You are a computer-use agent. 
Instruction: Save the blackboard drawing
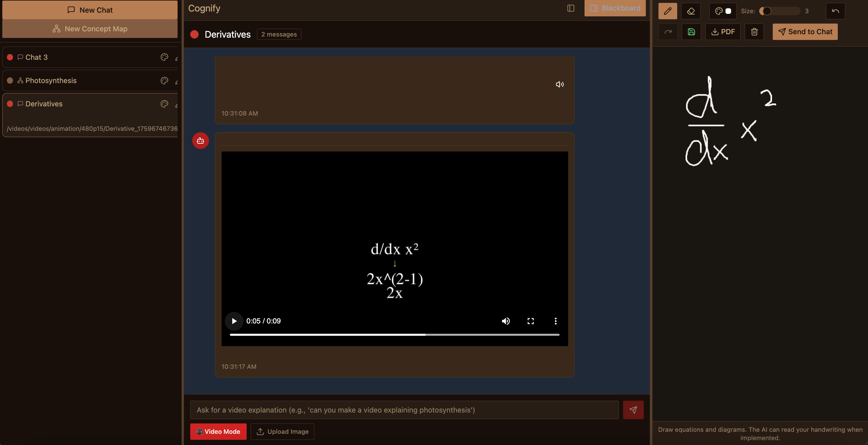coord(691,32)
